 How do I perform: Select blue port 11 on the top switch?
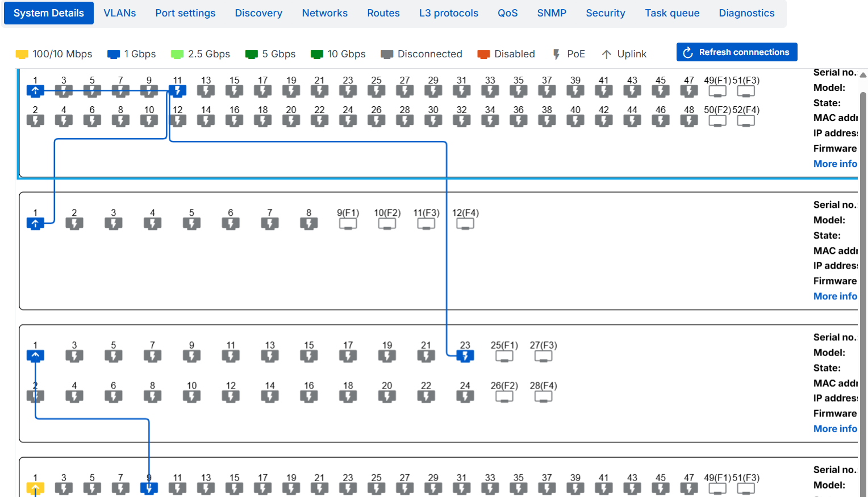coord(177,91)
